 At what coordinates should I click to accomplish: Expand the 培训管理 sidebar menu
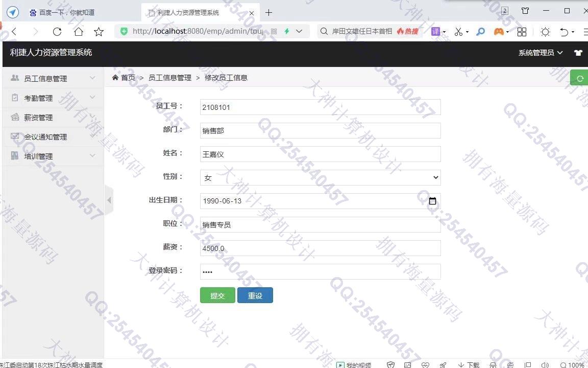(x=53, y=156)
